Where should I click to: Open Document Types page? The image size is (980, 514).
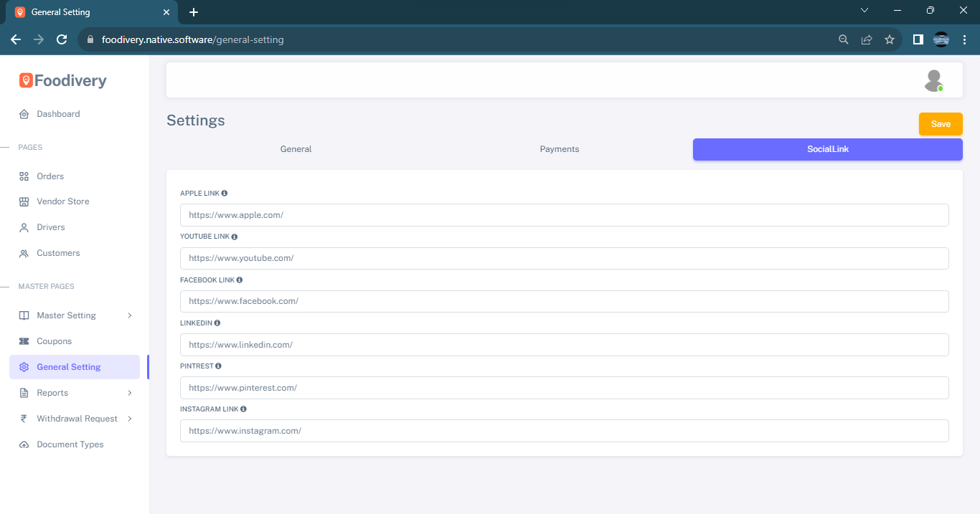[x=70, y=444]
